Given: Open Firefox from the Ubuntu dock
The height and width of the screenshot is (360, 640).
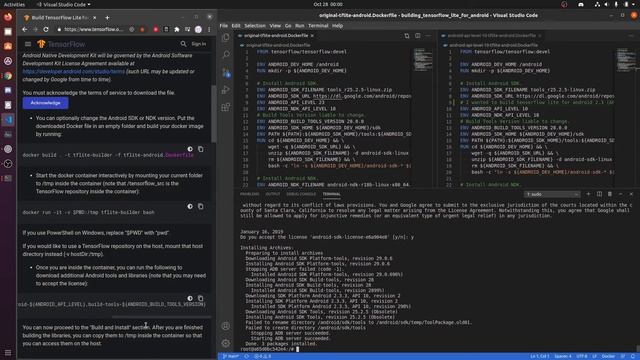Looking at the screenshot, I should [8, 17].
